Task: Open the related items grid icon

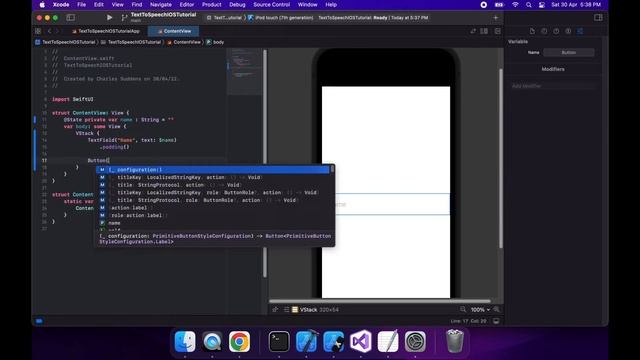Action: point(38,31)
